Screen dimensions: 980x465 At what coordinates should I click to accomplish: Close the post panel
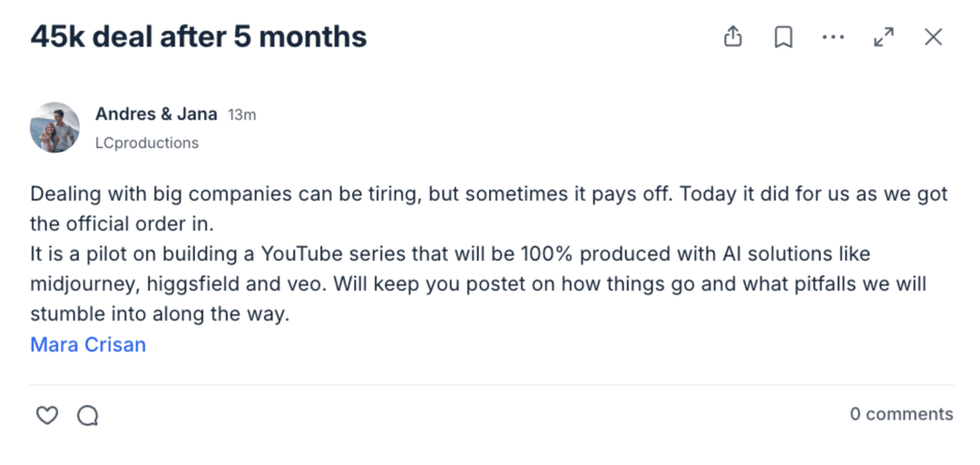click(x=933, y=37)
